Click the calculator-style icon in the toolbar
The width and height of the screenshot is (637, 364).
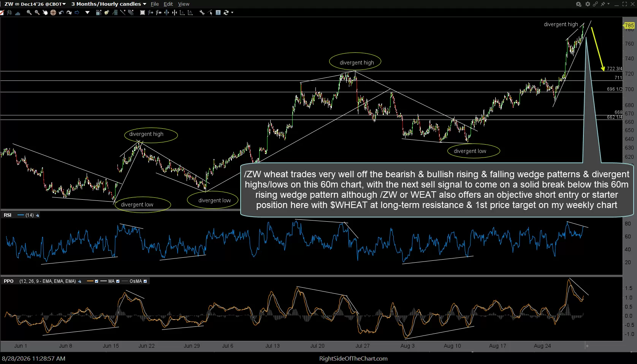pyautogui.click(x=115, y=13)
